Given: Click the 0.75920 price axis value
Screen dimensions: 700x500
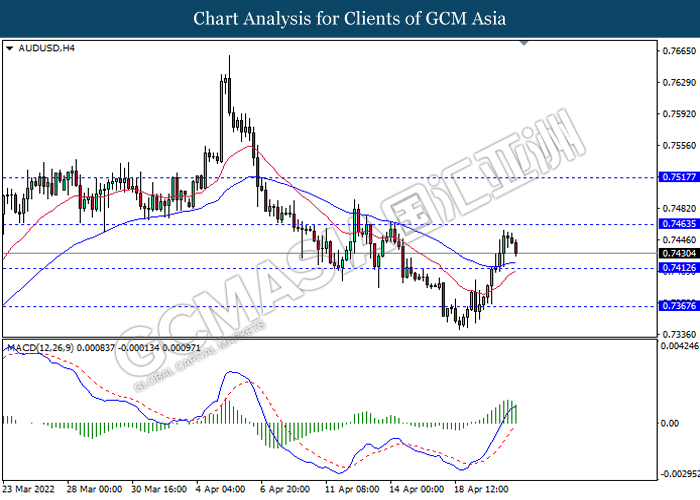Looking at the screenshot, I should click(679, 114).
